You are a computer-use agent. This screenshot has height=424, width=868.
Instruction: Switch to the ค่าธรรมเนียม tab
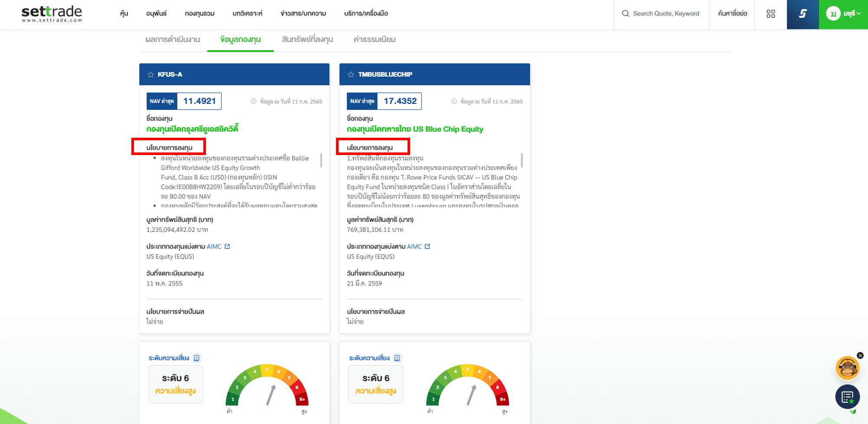pyautogui.click(x=374, y=39)
